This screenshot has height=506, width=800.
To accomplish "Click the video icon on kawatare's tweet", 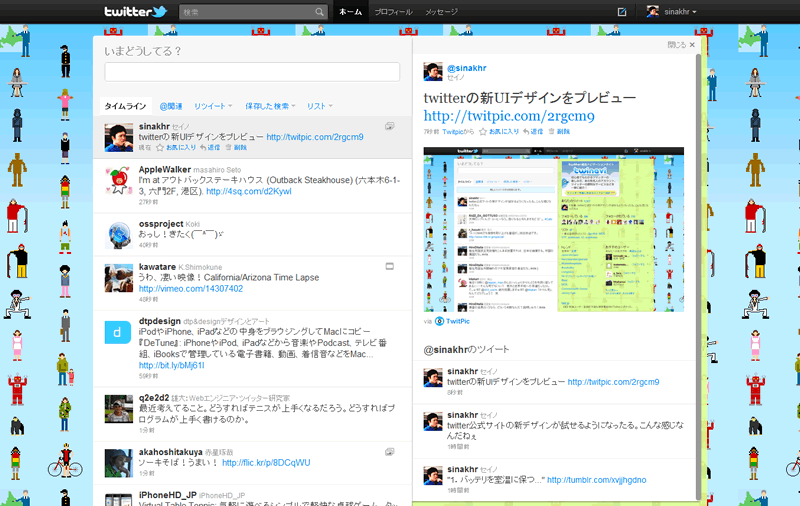I will 390,266.
